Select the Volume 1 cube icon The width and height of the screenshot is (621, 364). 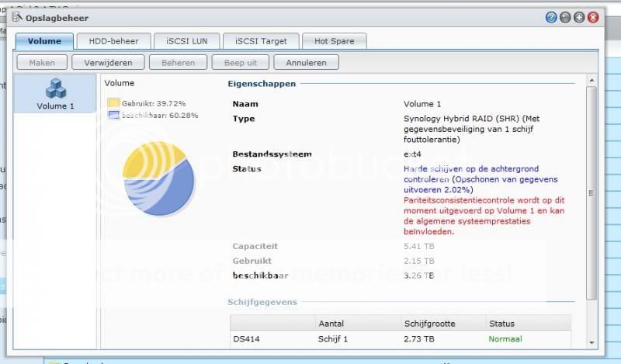[56, 88]
